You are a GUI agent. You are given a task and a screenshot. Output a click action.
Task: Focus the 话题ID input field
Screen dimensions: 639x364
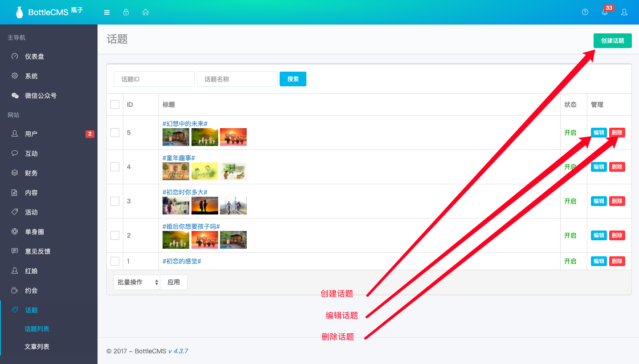[x=154, y=79]
